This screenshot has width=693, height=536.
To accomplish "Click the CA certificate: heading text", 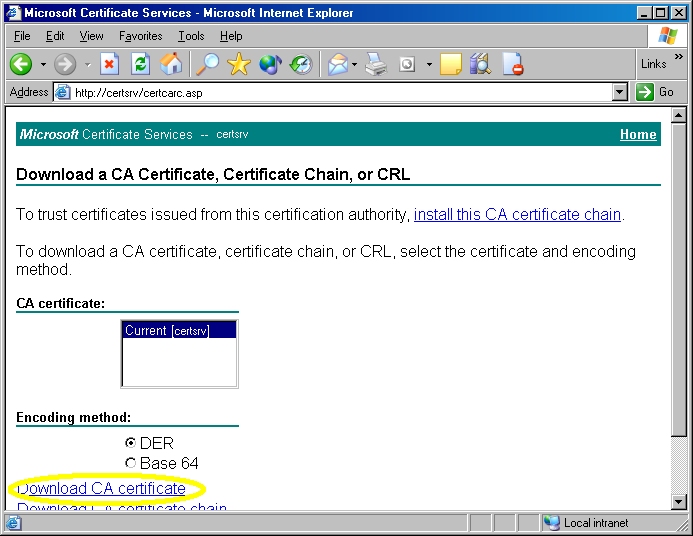I will tap(61, 303).
